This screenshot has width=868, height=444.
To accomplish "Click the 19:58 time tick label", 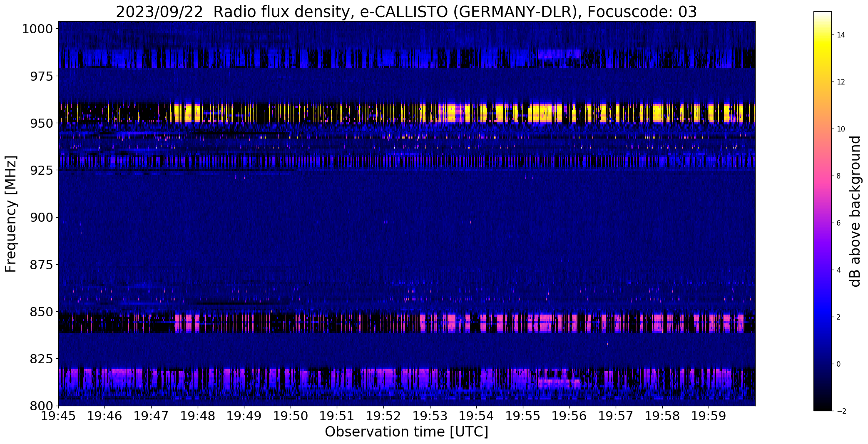I will (662, 416).
